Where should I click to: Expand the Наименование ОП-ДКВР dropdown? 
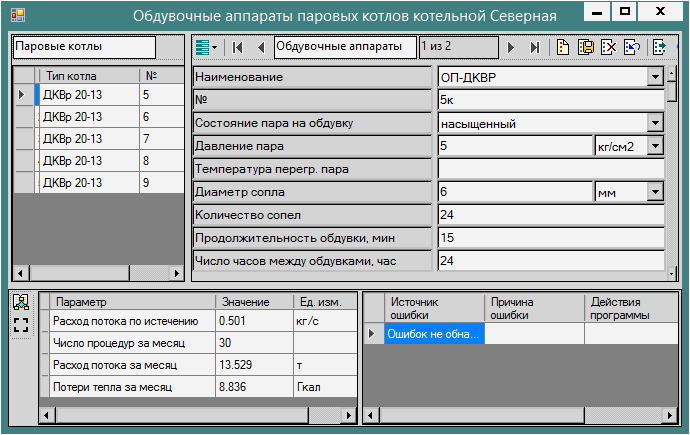655,77
